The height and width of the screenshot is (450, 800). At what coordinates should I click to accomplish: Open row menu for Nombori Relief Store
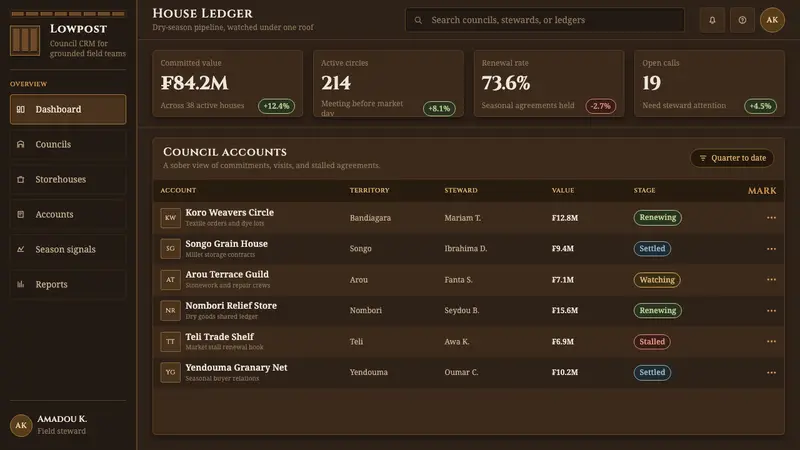coord(771,311)
